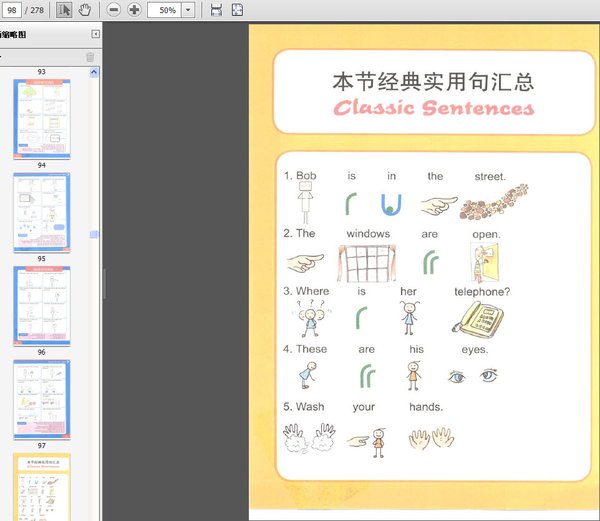Click the 50% zoom level field
The width and height of the screenshot is (600, 521).
click(x=166, y=10)
